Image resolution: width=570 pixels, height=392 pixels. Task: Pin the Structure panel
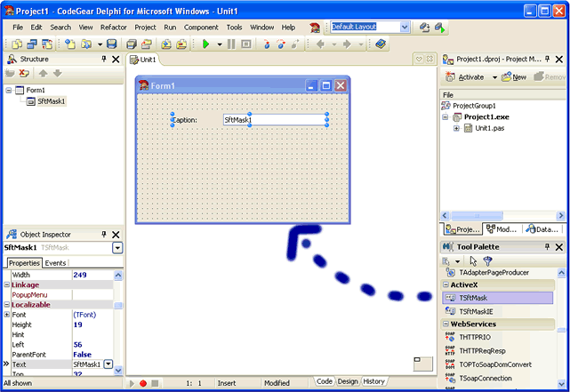click(x=104, y=59)
